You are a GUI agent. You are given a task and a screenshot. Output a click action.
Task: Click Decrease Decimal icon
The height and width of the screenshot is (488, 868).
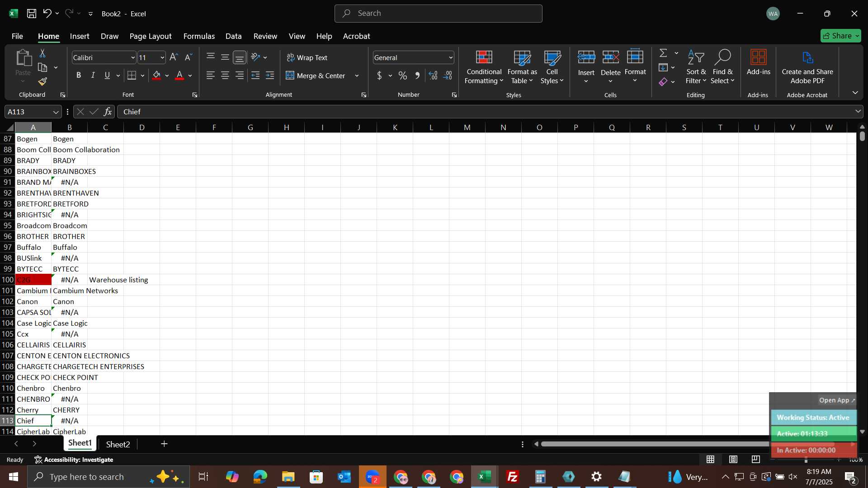click(x=448, y=75)
